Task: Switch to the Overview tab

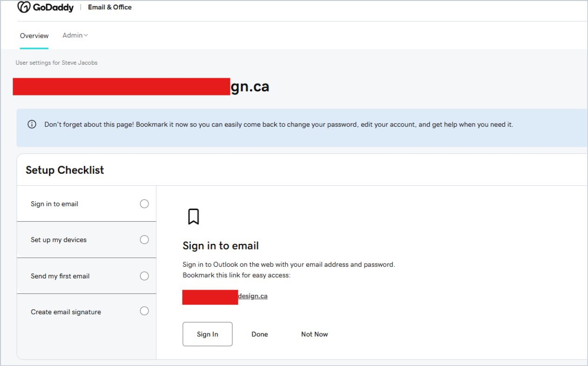Action: click(34, 36)
